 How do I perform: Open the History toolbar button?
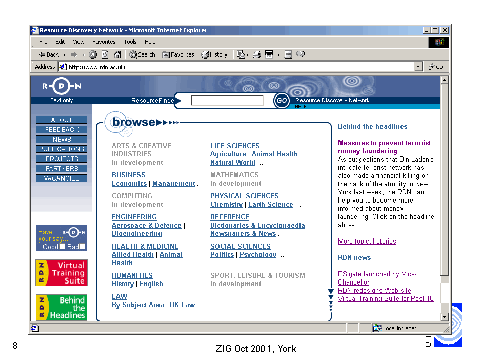coord(214,54)
